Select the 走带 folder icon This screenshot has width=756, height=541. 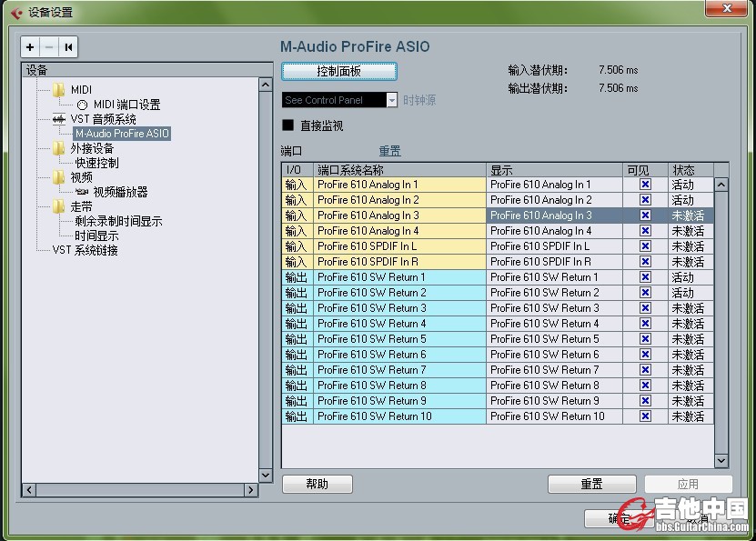[59, 206]
